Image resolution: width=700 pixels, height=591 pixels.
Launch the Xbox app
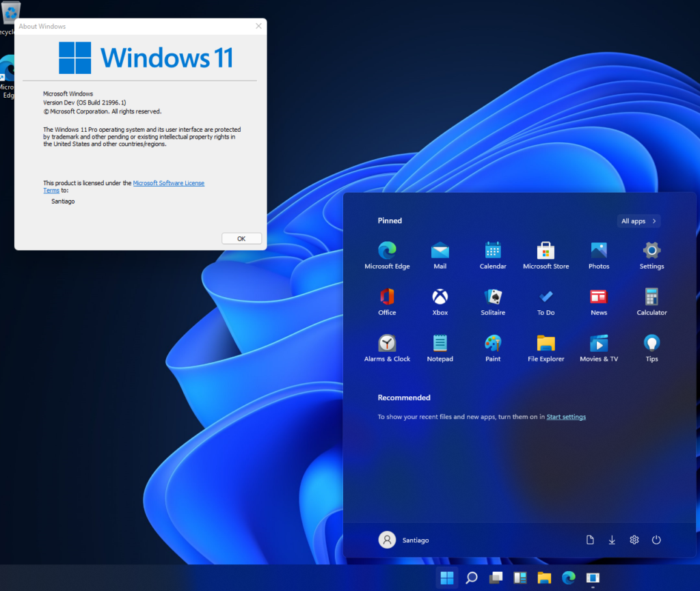tap(440, 297)
